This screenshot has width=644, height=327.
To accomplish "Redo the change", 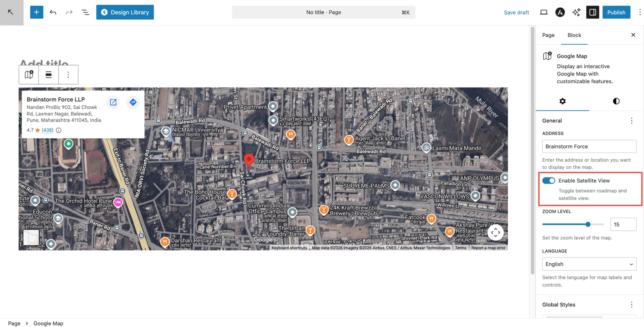I will [69, 12].
